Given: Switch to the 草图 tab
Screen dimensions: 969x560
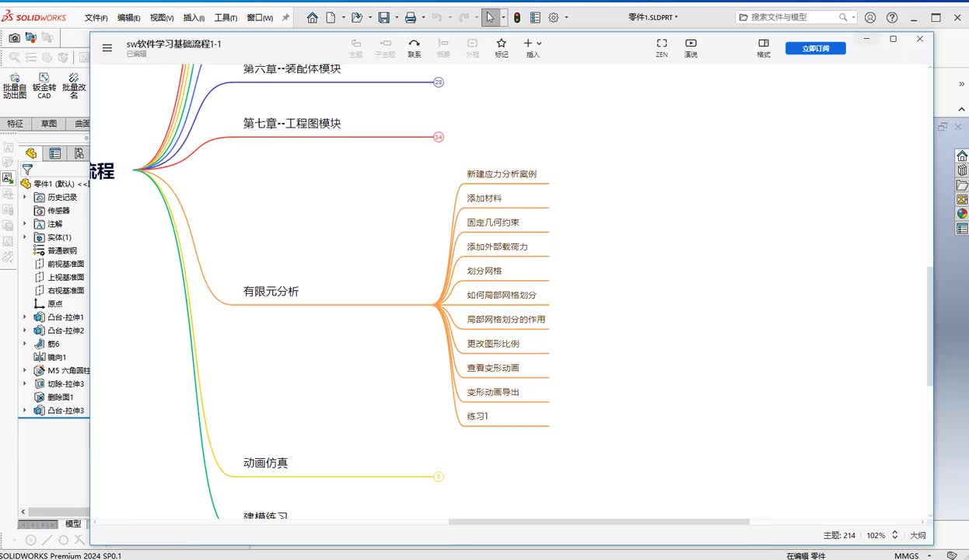Looking at the screenshot, I should (49, 124).
